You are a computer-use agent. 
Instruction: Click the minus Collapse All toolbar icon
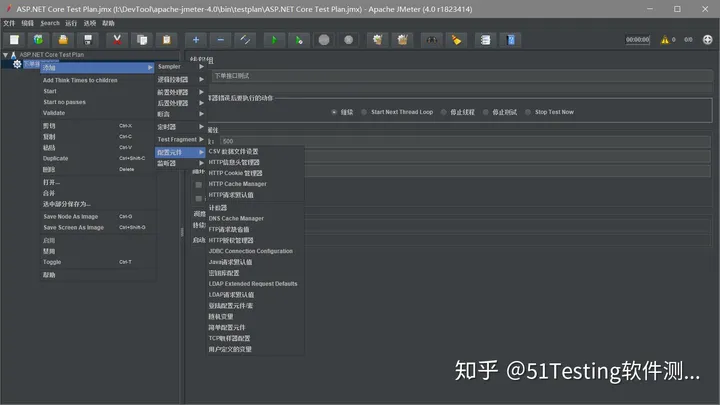pos(220,40)
